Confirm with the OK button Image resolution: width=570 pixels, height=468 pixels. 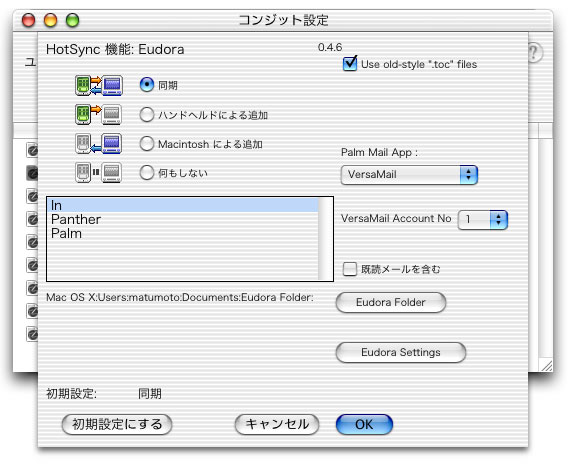click(x=364, y=424)
